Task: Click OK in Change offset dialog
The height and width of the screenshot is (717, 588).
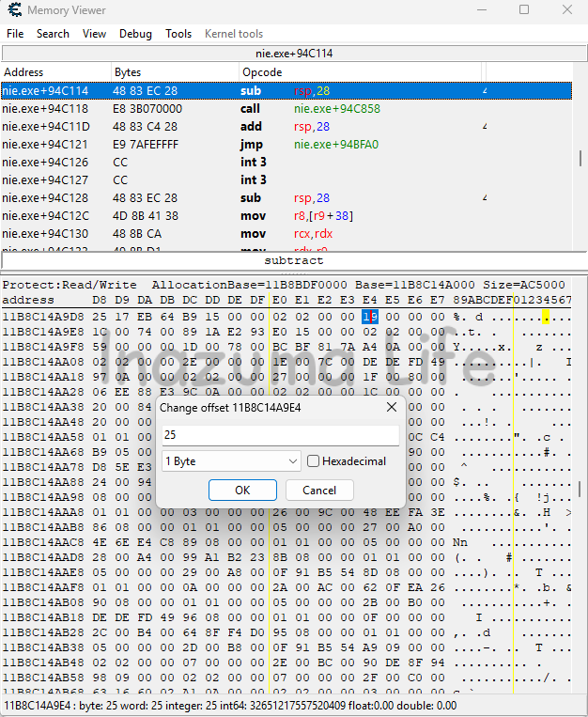Action: (x=242, y=491)
